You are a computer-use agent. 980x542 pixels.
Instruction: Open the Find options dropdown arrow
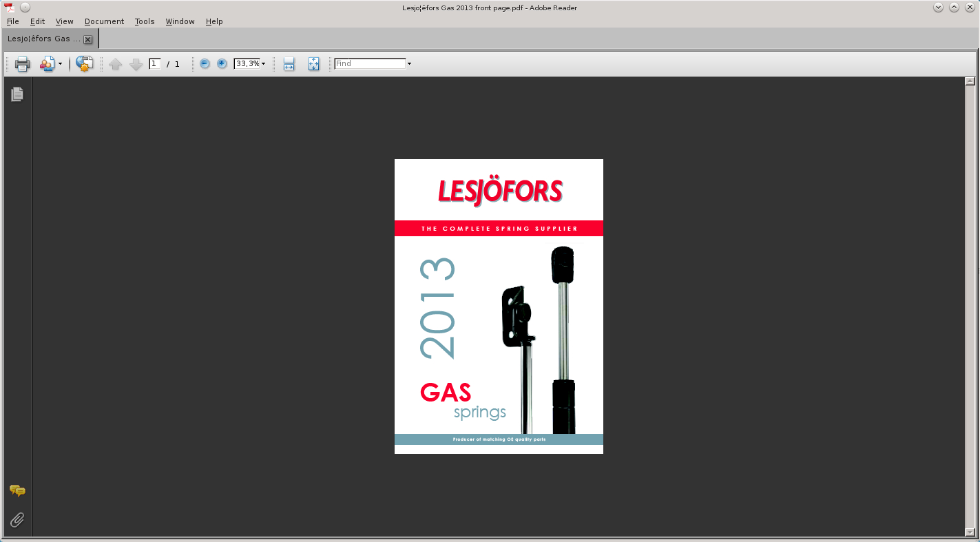[x=410, y=64]
